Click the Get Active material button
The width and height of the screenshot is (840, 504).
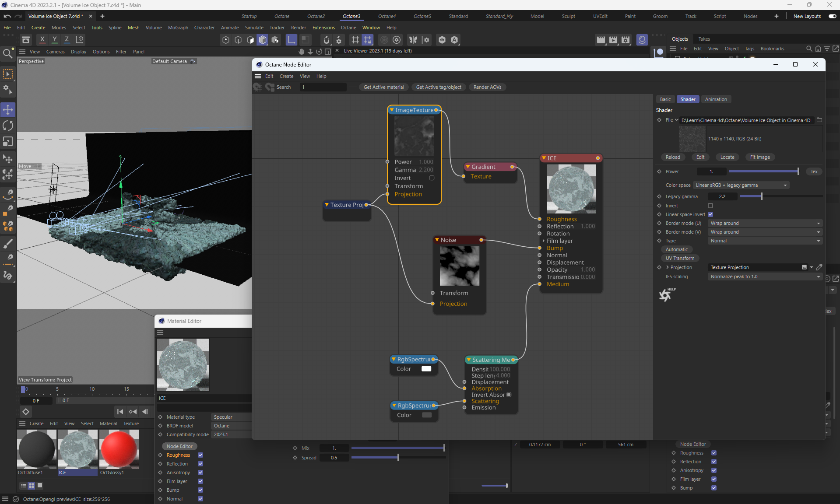pos(383,87)
